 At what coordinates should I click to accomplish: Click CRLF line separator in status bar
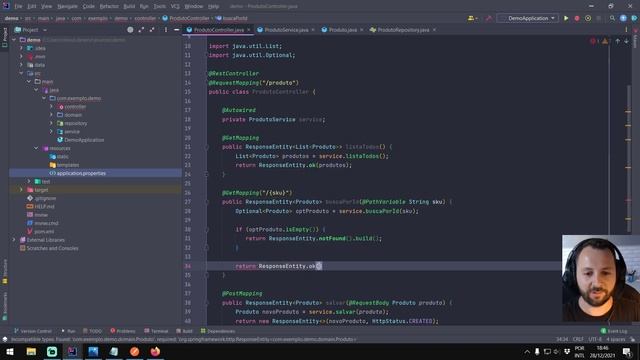578,339
